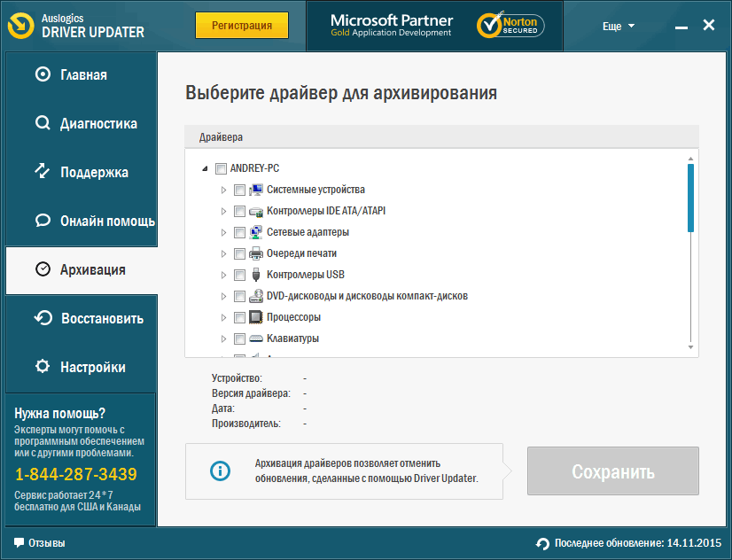
Task: Expand the Системные устройства tree node
Action: coord(223,190)
